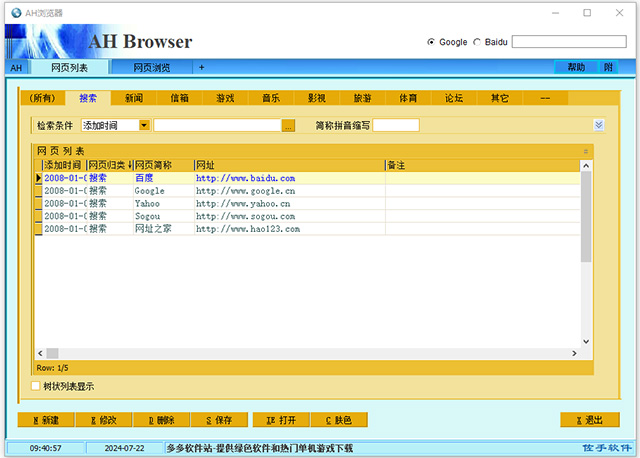Viewport: 640px width, 458px height.
Task: Click the D 删除 button
Action: (162, 420)
